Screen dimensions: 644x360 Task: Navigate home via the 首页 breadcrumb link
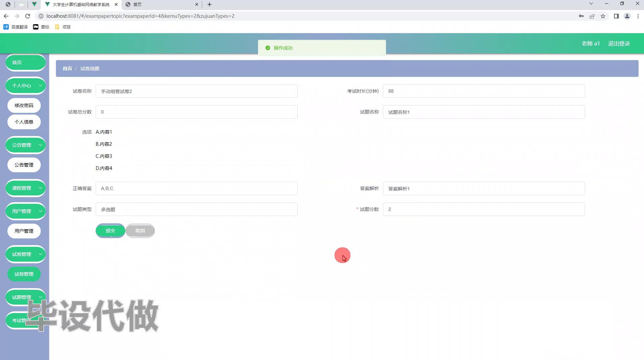pos(67,68)
